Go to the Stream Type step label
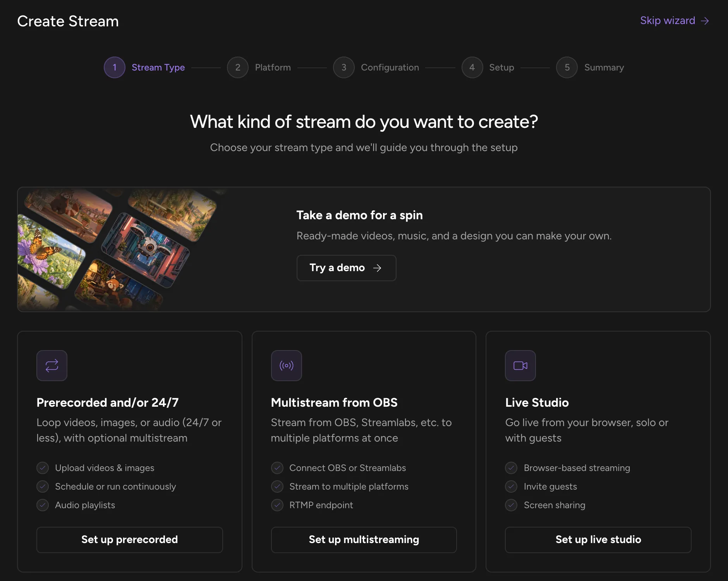Image resolution: width=728 pixels, height=581 pixels. point(158,67)
